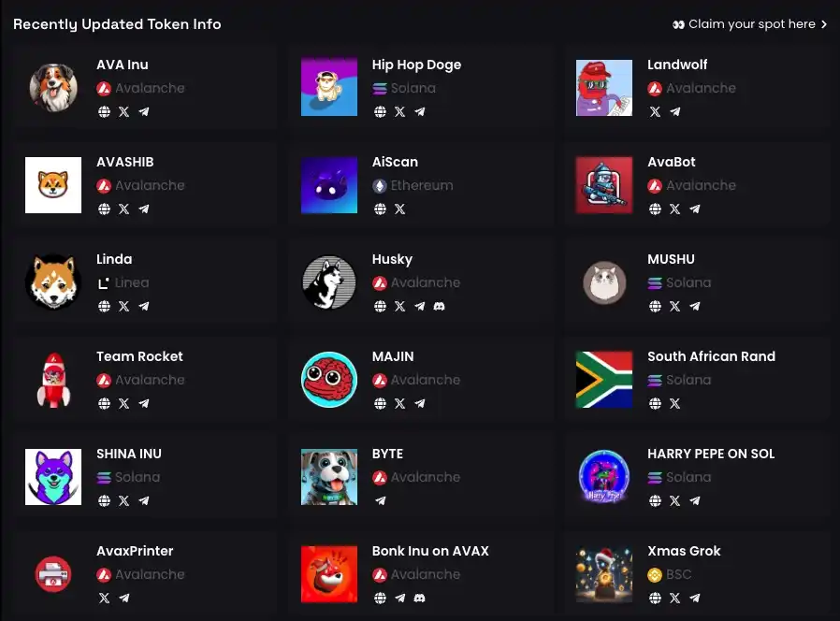Open the Linda token card title
Image resolution: width=840 pixels, height=621 pixels.
click(114, 259)
